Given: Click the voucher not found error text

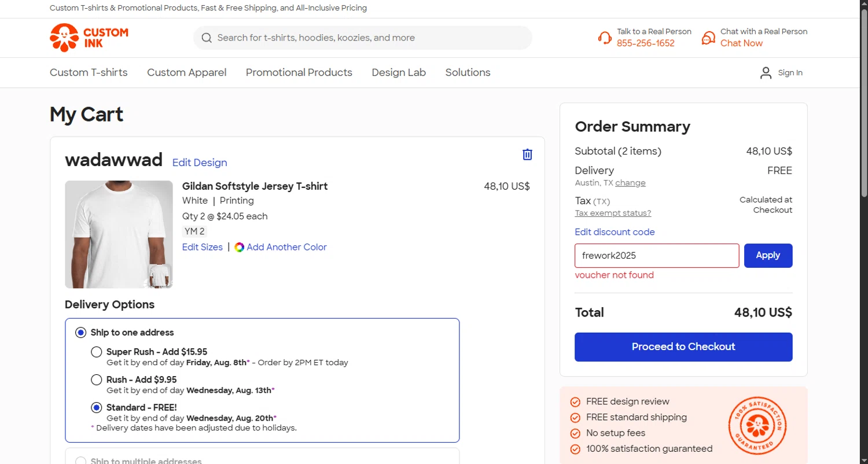Looking at the screenshot, I should [614, 275].
